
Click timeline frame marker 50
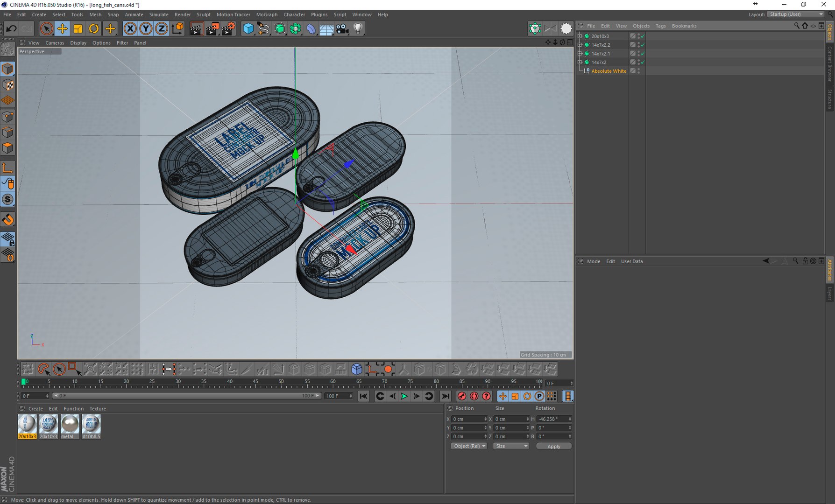(281, 382)
